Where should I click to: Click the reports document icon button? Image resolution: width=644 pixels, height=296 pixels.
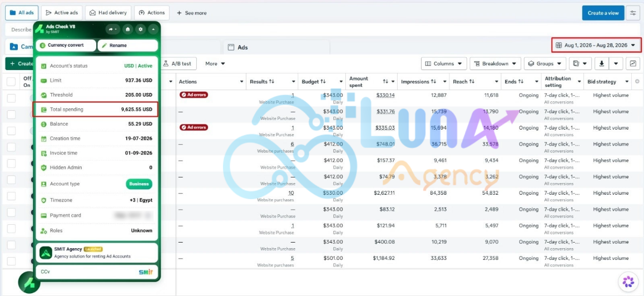(581, 64)
